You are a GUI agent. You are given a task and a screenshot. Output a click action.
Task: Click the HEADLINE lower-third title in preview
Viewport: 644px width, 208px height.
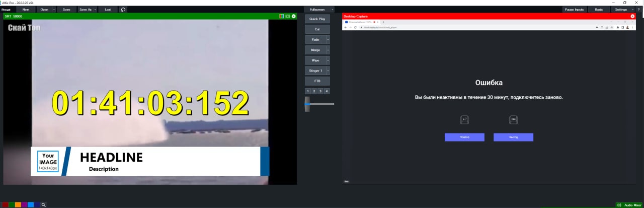point(111,157)
